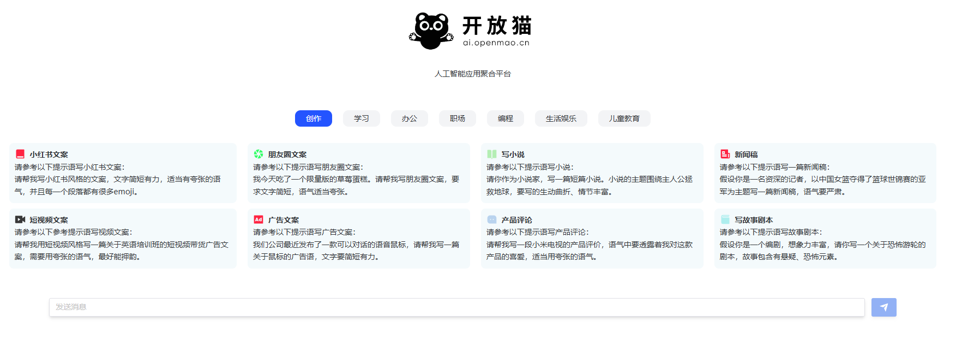Click the 产品评论 chat bubble icon

pos(492,219)
